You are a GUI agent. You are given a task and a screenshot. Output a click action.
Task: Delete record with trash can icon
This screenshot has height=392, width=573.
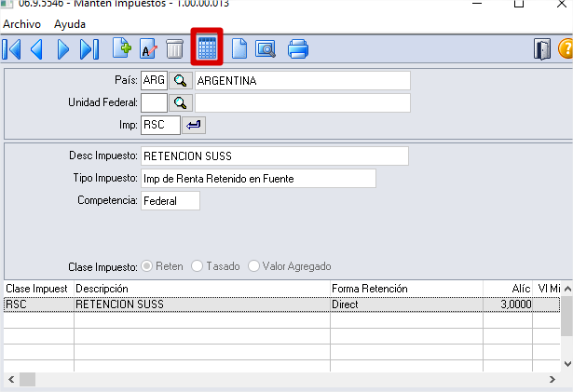point(174,49)
